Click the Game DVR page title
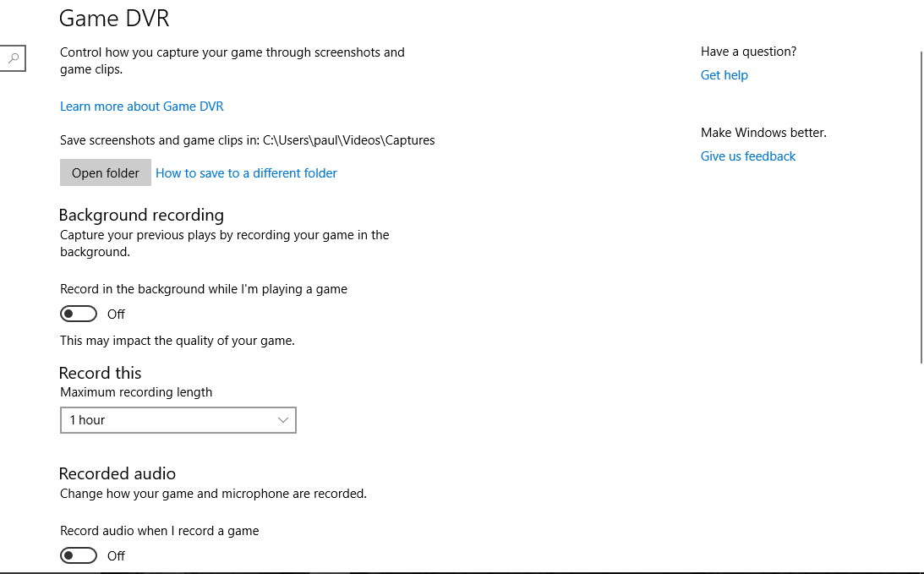The width and height of the screenshot is (924, 574). [x=114, y=18]
